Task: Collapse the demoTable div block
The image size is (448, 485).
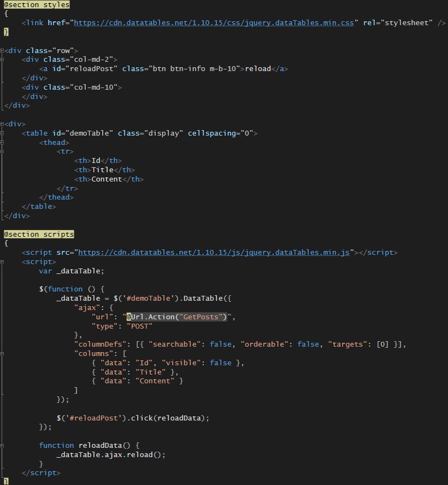Action: click(x=2, y=124)
